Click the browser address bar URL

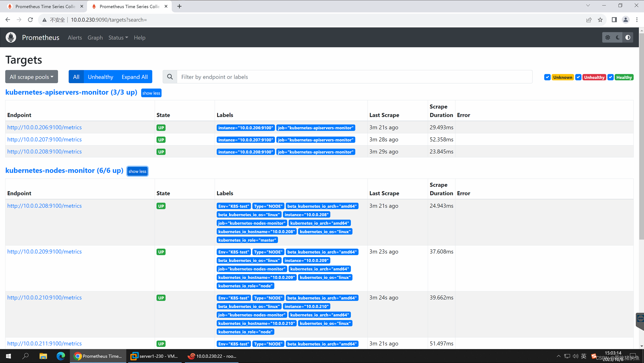[109, 20]
